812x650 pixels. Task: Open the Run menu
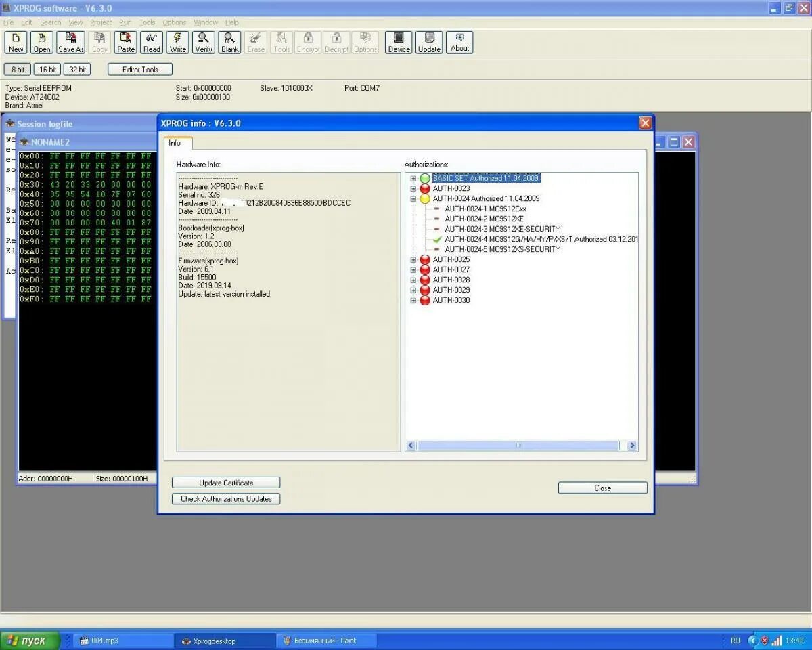click(x=125, y=22)
